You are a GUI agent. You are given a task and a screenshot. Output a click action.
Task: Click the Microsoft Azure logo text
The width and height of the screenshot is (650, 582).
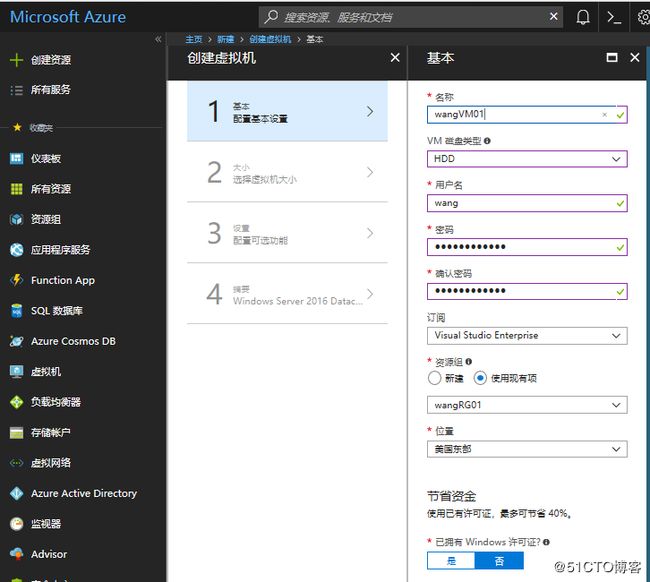(68, 17)
